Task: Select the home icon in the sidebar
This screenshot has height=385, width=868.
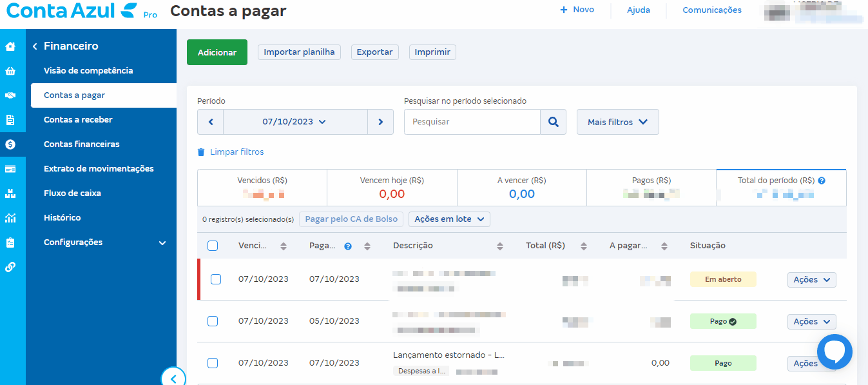Action: pos(12,46)
